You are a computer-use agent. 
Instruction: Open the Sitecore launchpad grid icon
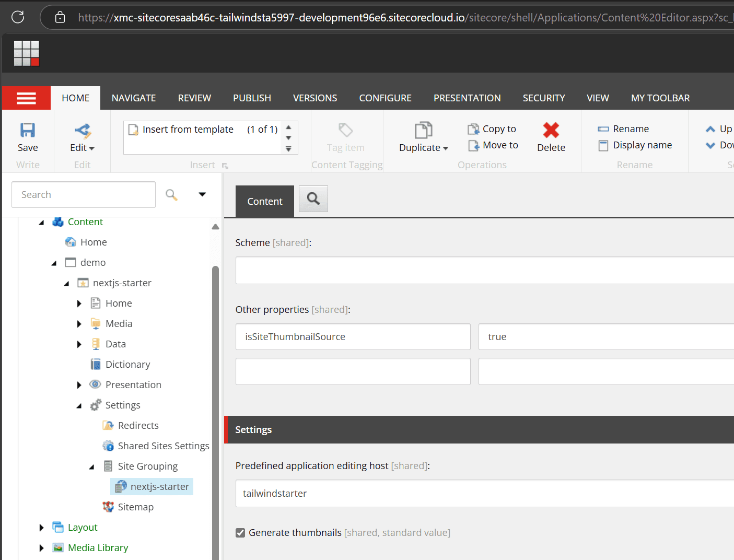(x=27, y=53)
